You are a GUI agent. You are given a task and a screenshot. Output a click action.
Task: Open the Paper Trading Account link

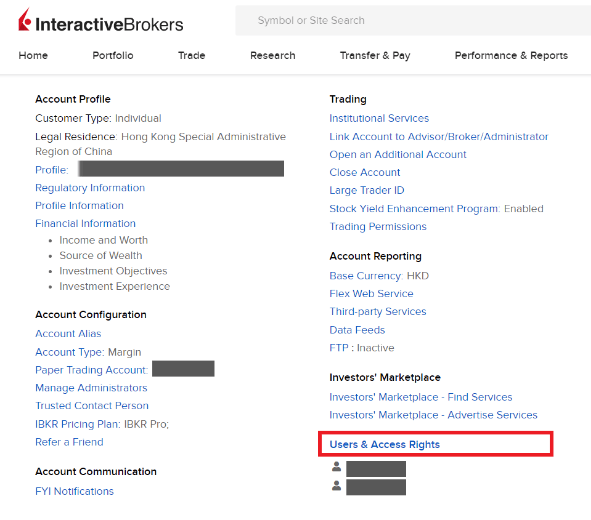click(91, 370)
